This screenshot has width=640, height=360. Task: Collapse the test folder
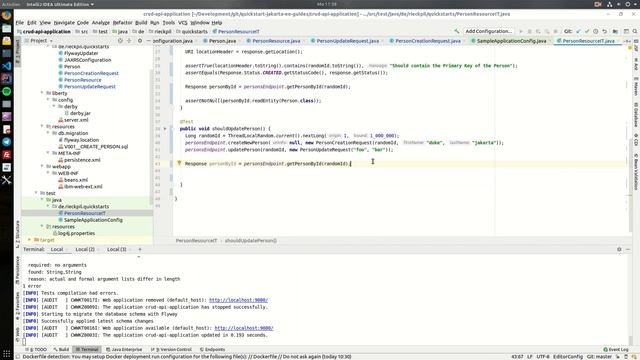(x=36, y=193)
